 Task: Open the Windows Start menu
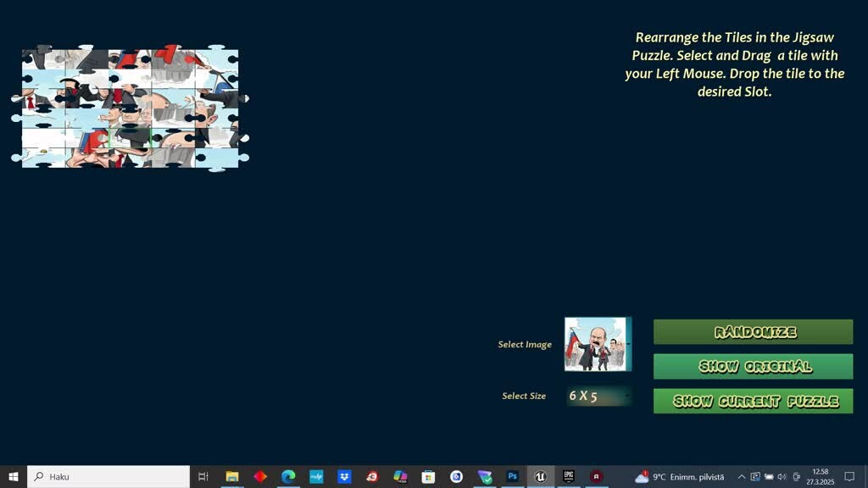(14, 477)
